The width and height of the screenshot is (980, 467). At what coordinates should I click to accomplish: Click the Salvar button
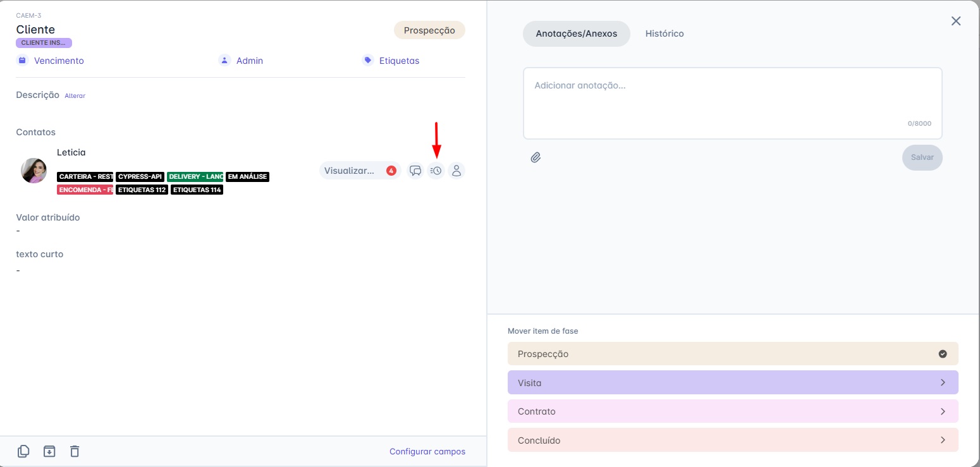pos(922,157)
